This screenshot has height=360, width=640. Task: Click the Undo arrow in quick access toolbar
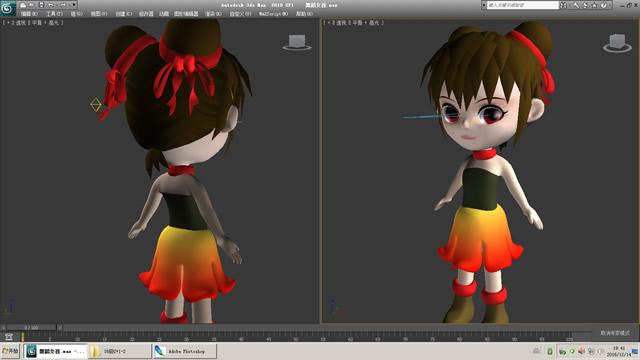point(51,5)
